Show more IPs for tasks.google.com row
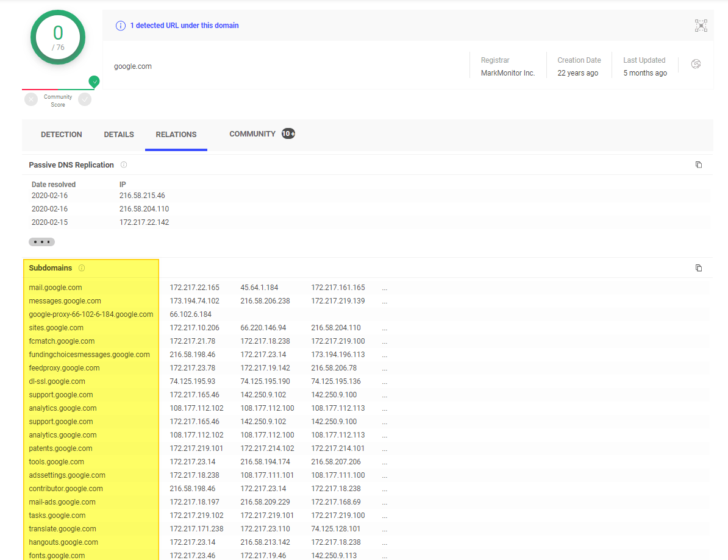This screenshot has height=560, width=728. pyautogui.click(x=385, y=516)
